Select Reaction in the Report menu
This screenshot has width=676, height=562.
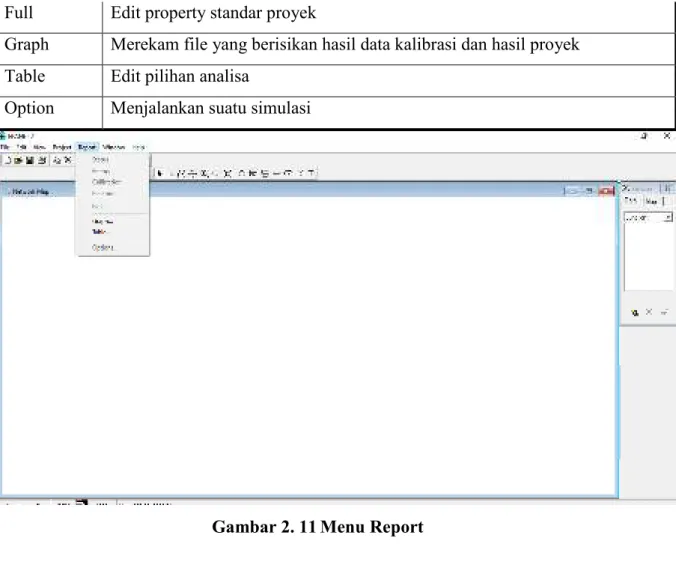click(113, 194)
